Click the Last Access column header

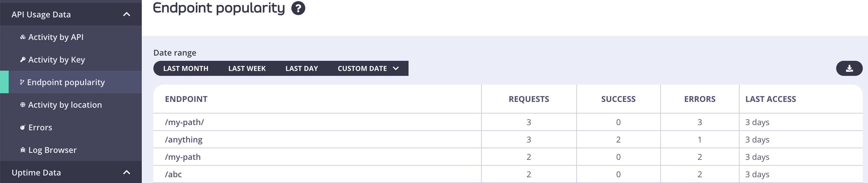770,99
